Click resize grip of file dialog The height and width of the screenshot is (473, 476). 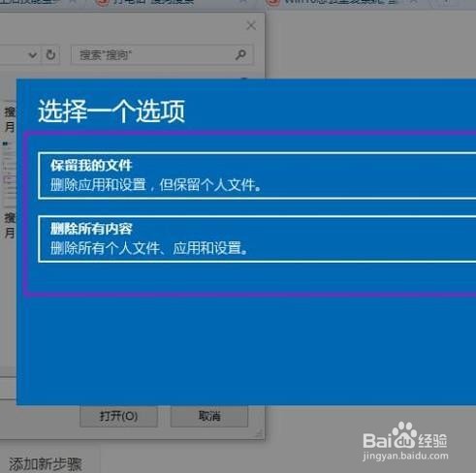tap(259, 433)
